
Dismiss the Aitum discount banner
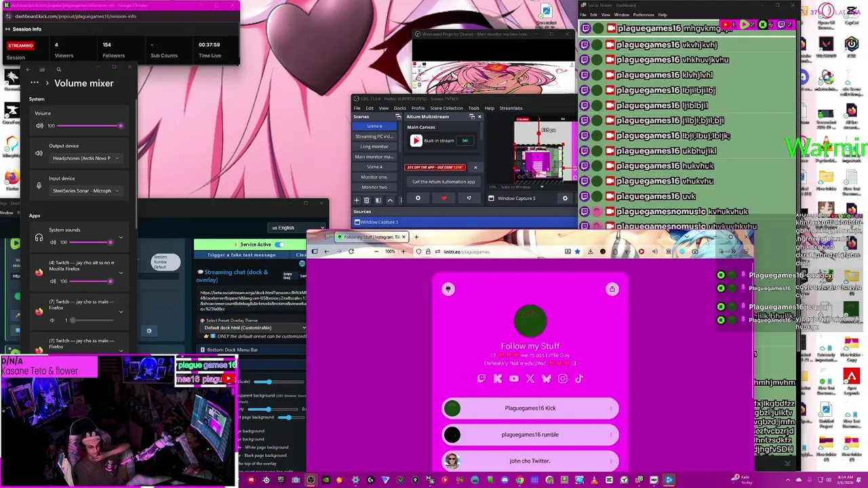(x=475, y=167)
